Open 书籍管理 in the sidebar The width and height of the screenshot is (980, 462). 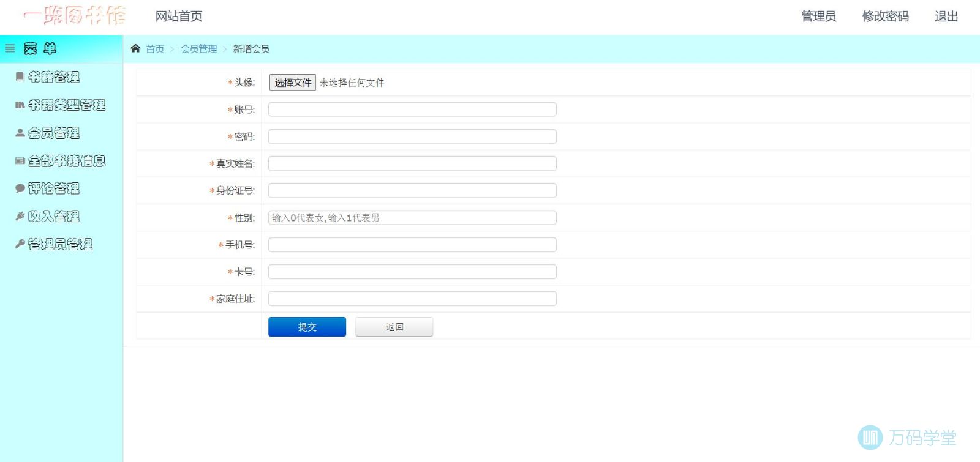coord(54,77)
